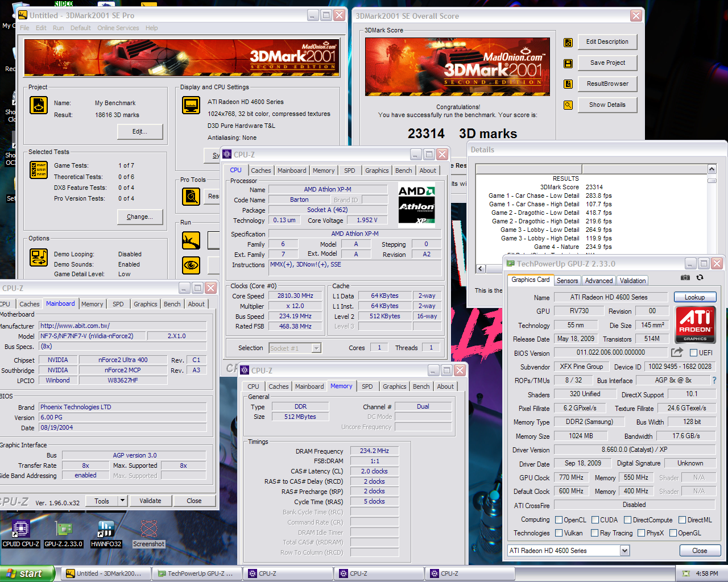
Task: Click the ATI Radeon logo in GPU-Z
Action: click(695, 324)
